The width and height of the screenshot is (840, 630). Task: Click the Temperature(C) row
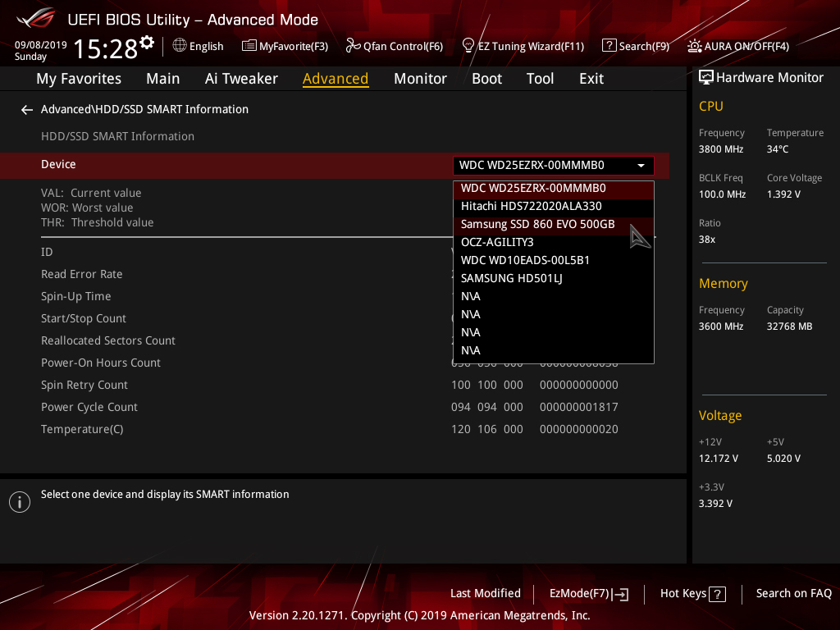[82, 430]
